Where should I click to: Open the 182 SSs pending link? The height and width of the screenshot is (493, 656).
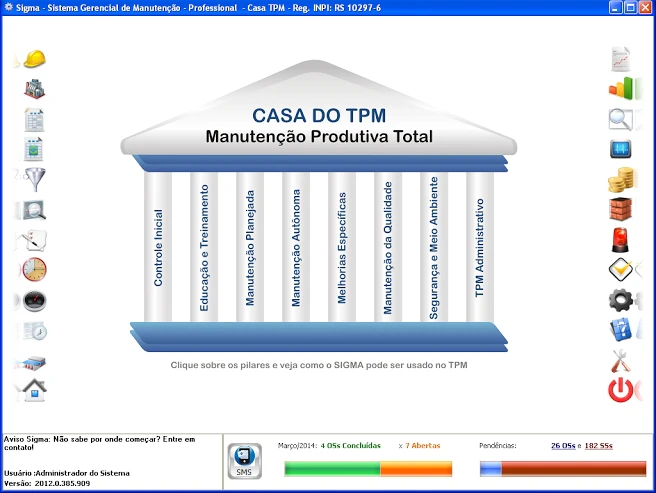point(598,446)
